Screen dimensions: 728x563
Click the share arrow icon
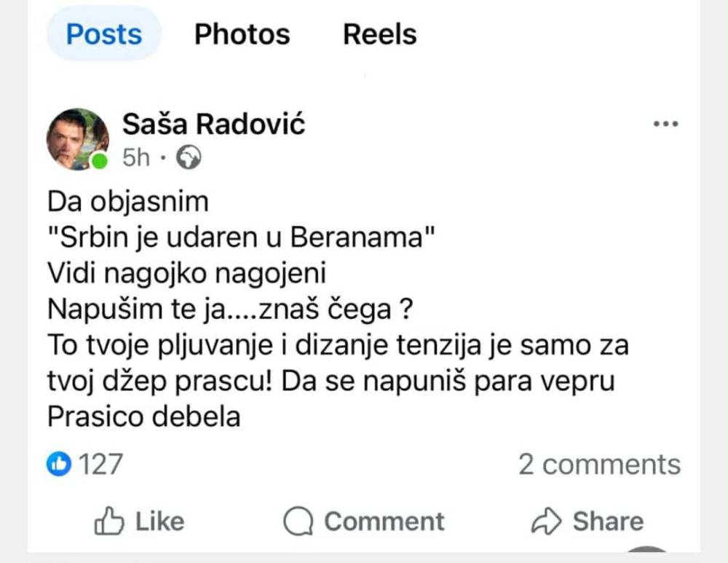pos(547,521)
